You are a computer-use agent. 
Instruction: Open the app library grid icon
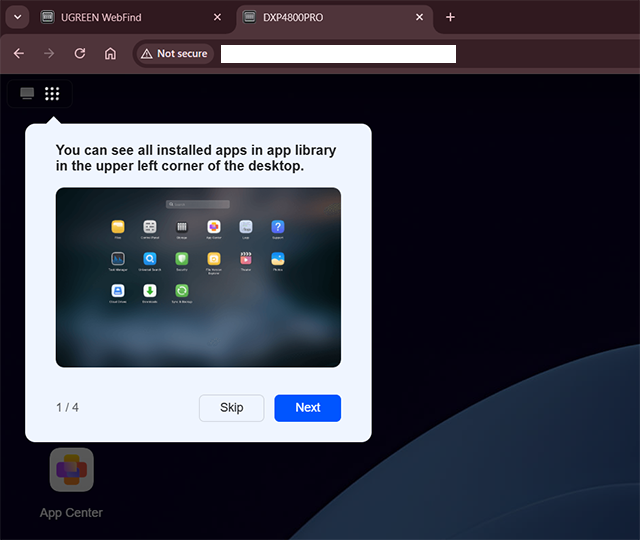[52, 93]
